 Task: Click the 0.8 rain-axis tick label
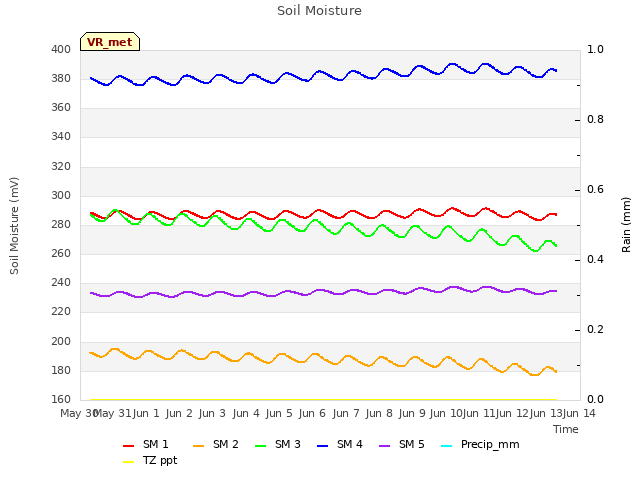click(x=595, y=120)
